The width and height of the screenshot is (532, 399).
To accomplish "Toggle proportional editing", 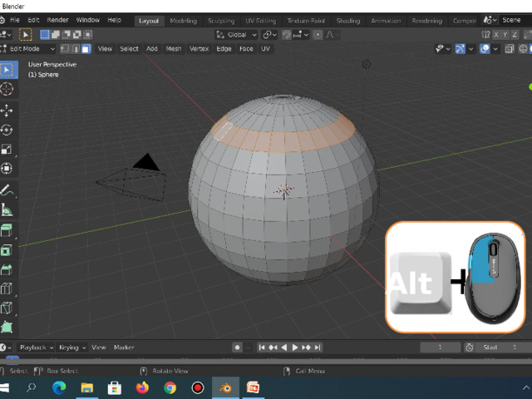I will point(318,35).
